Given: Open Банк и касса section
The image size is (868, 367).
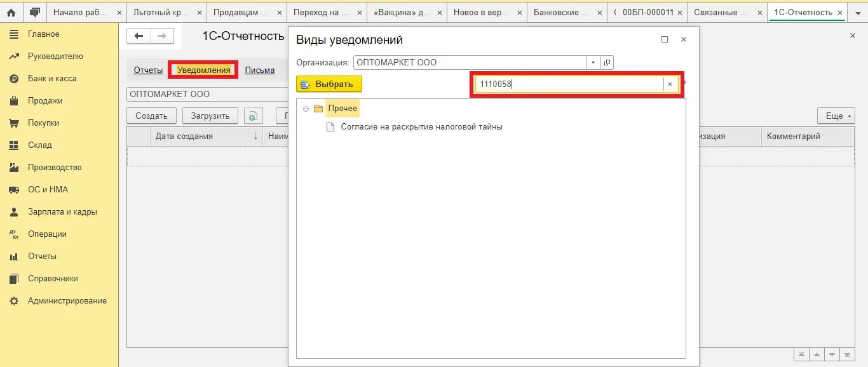Looking at the screenshot, I should pos(52,79).
